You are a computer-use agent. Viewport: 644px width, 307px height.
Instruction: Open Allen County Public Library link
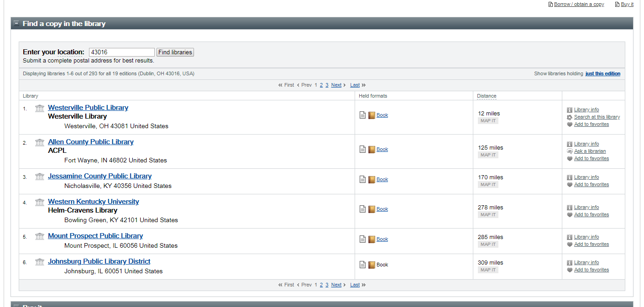pos(91,142)
